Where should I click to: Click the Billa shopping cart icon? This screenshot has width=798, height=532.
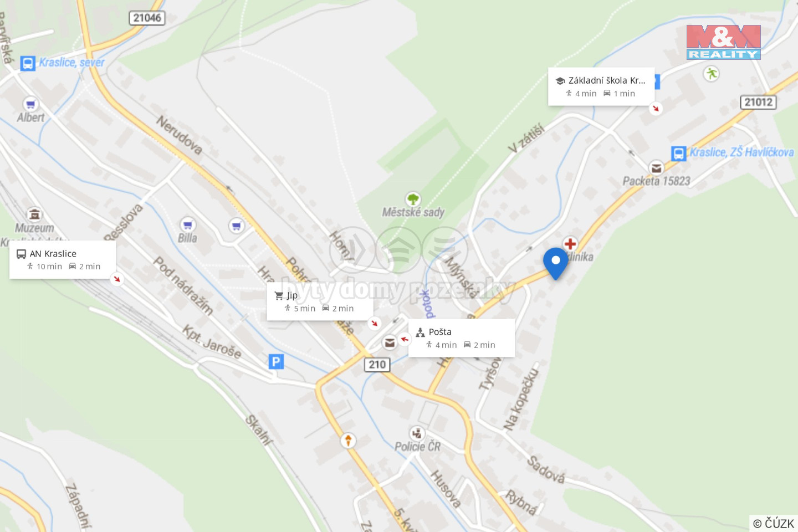187,224
